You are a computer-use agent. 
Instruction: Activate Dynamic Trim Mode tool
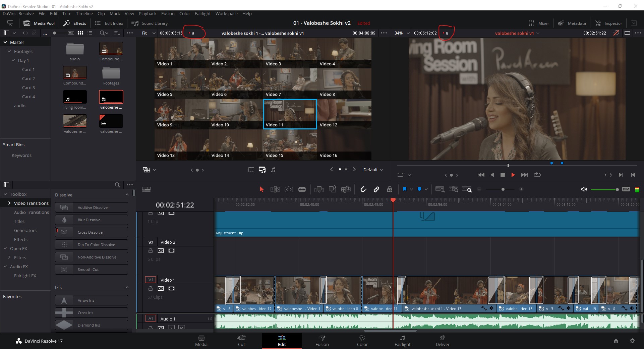tap(289, 189)
